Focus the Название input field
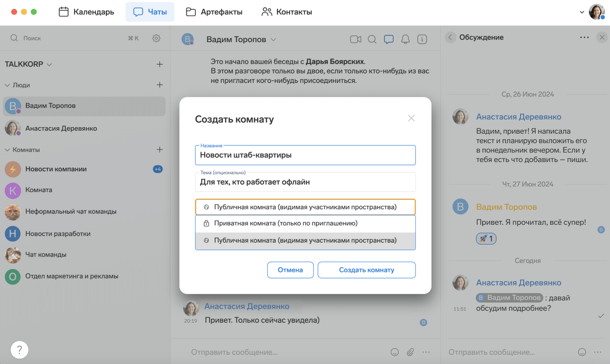The image size is (610, 364). coord(305,155)
